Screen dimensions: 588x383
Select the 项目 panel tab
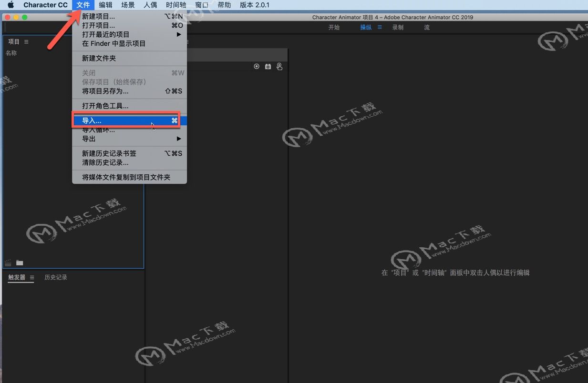coord(14,41)
